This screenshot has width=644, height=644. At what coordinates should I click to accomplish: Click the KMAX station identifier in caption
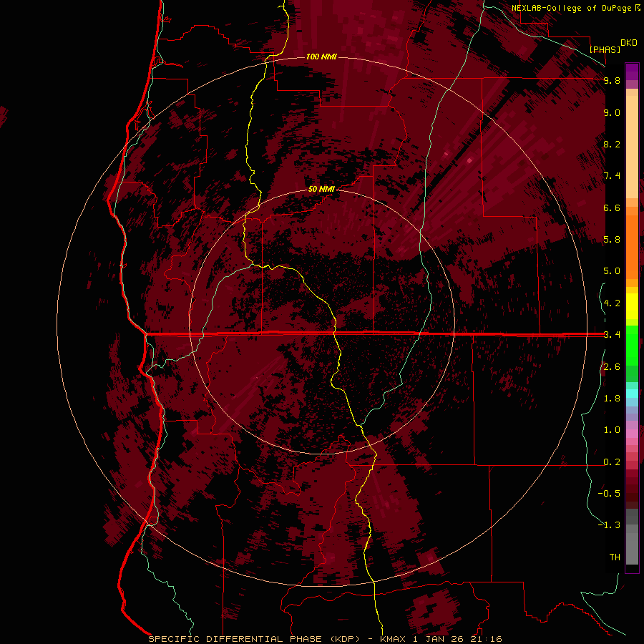point(394,639)
